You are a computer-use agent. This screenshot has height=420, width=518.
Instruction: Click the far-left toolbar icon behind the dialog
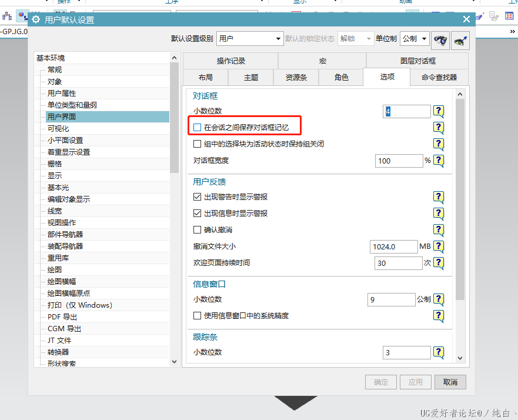pos(7,16)
